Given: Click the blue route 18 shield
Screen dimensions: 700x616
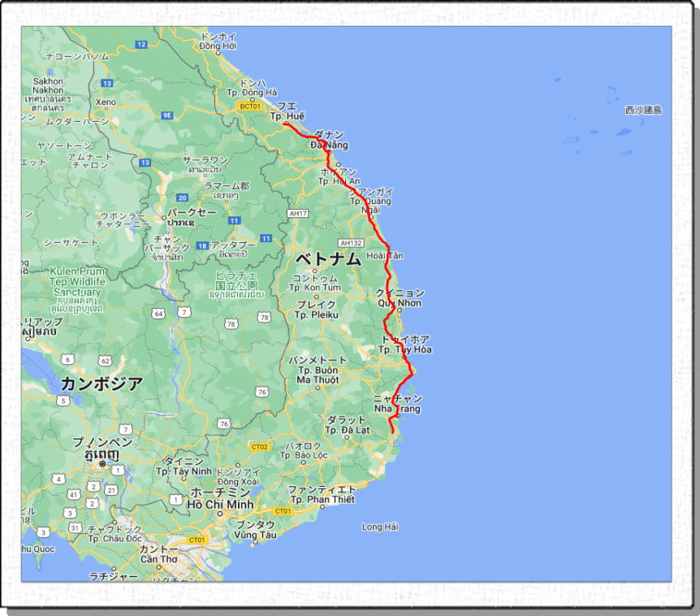Looking at the screenshot, I should click(x=202, y=245).
